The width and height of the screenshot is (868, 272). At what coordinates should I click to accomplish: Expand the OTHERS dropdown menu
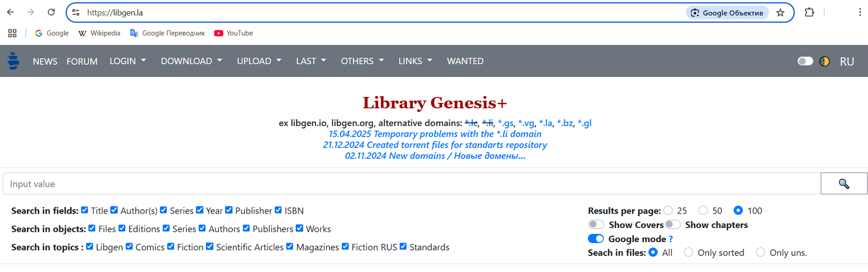tap(362, 61)
